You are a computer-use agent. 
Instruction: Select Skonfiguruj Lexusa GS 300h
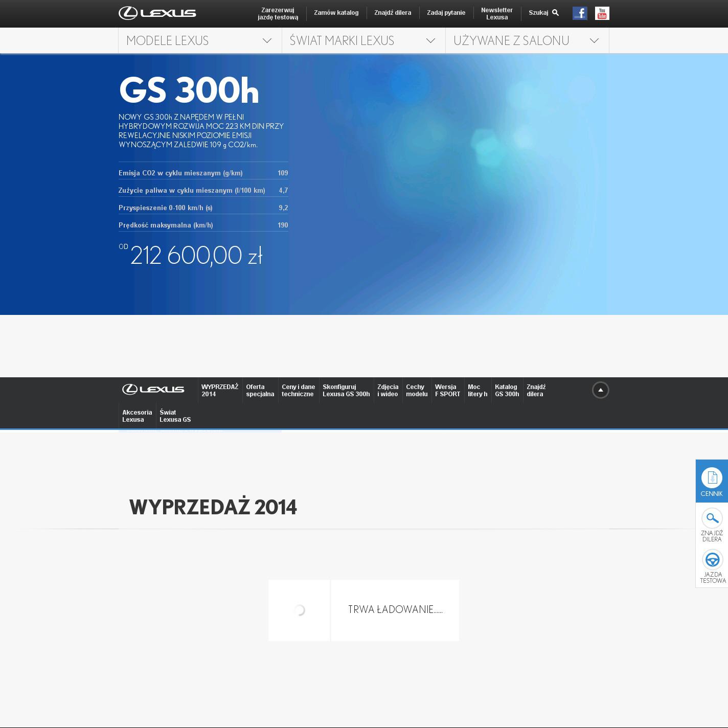tap(346, 391)
